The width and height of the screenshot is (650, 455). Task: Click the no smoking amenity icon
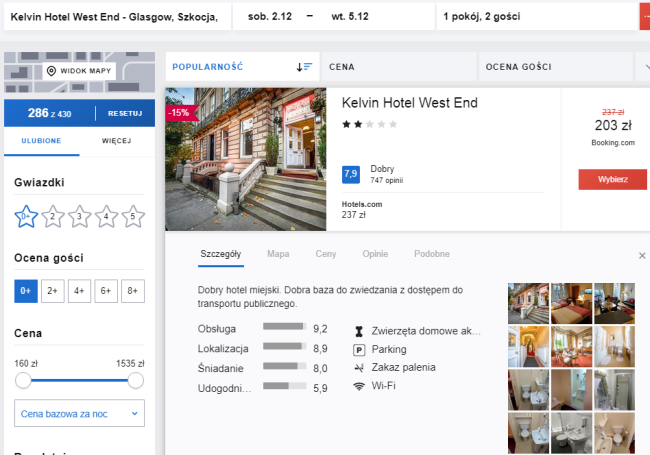[359, 367]
